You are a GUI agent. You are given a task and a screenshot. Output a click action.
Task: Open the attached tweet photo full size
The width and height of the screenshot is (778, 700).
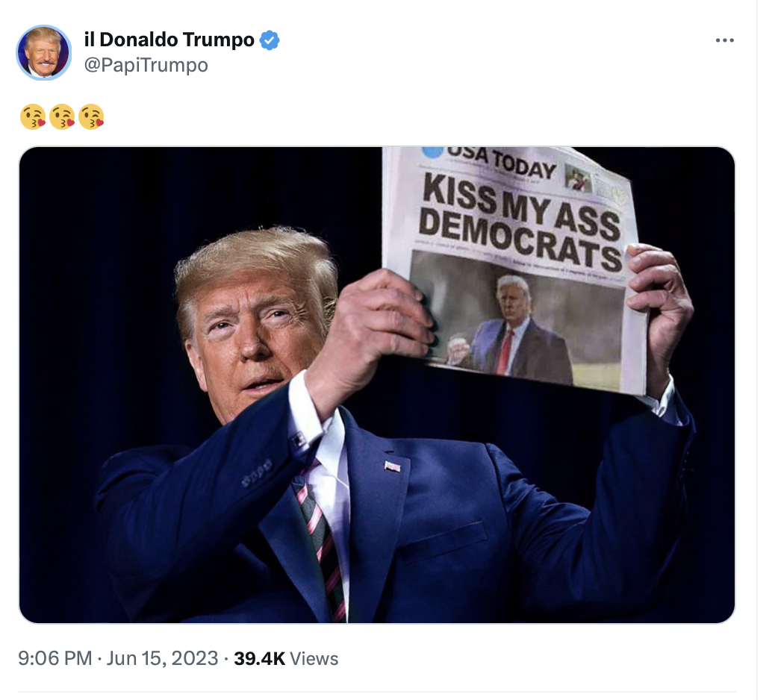[x=376, y=385]
